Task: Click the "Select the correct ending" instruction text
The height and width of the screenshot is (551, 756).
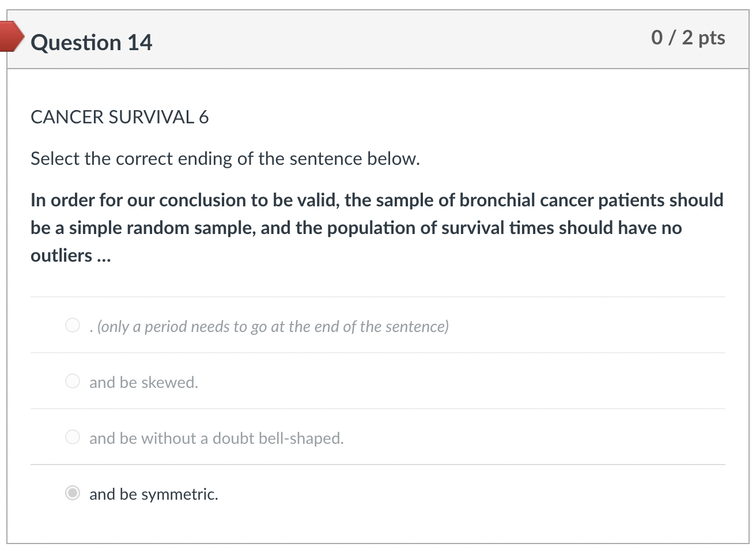Action: coord(225,158)
